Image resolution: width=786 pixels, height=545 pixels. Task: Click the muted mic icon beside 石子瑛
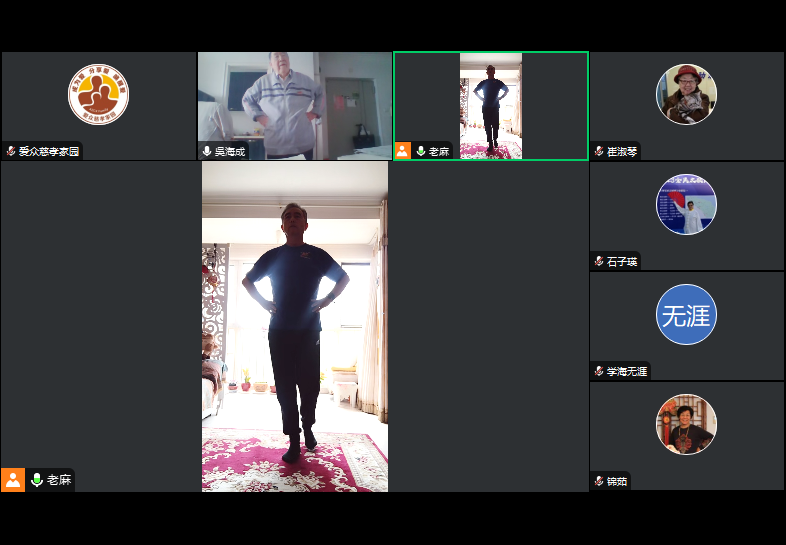coord(599,262)
